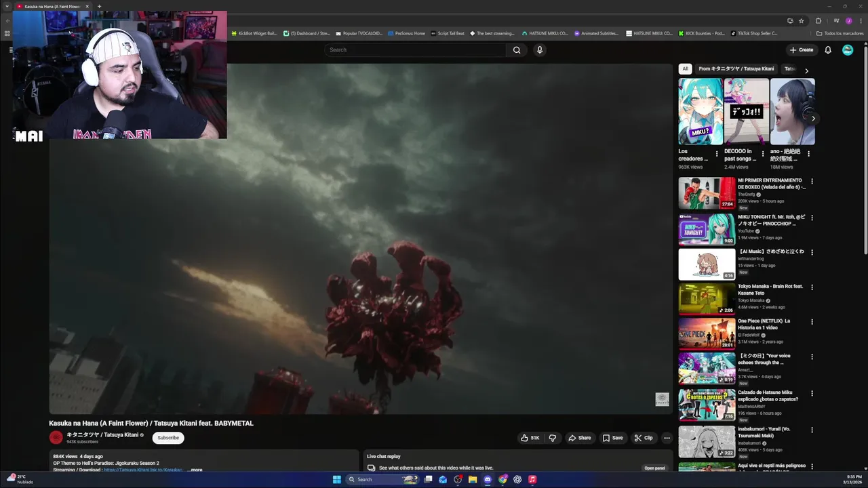Click the YouTube search magnifier button
The width and height of the screenshot is (868, 488).
[x=517, y=49]
